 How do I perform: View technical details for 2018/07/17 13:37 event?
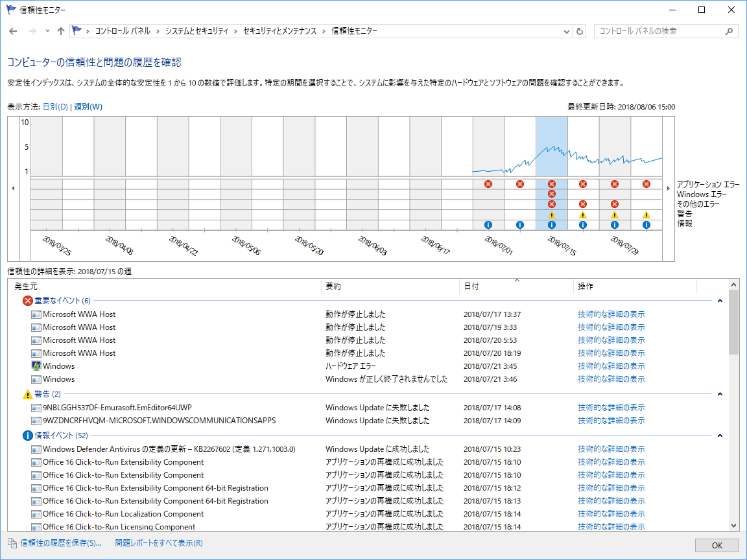tap(611, 314)
